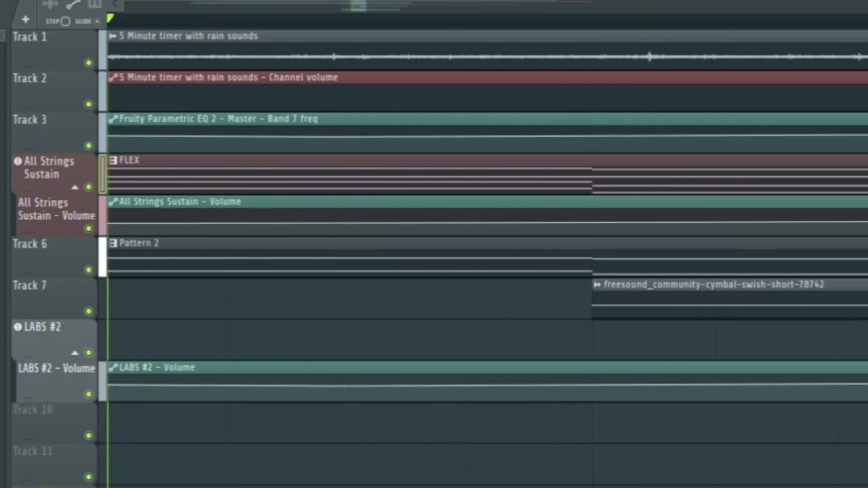Click the info icon on LABS #2 track
Image resolution: width=868 pixels, height=488 pixels.
(18, 327)
